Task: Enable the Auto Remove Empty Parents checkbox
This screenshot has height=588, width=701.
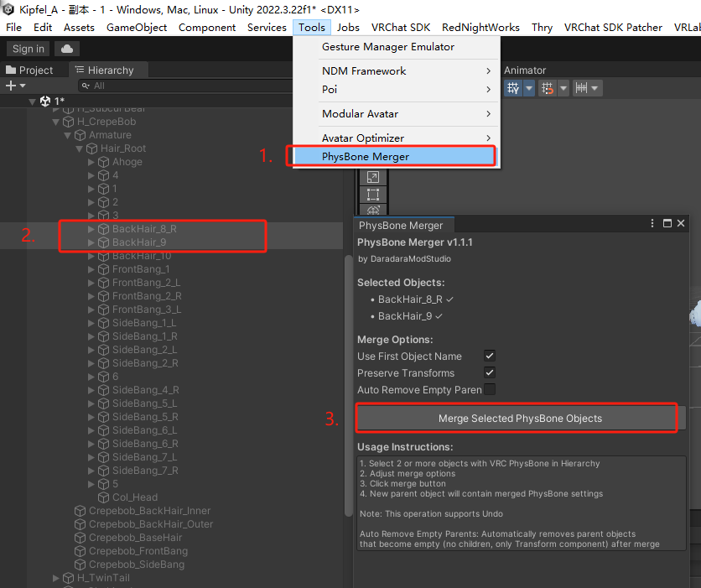Action: point(490,389)
